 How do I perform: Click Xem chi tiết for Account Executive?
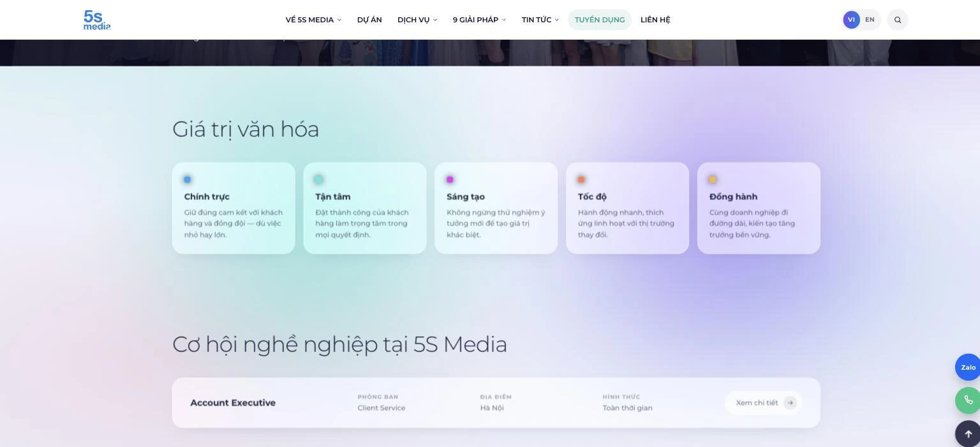point(764,403)
